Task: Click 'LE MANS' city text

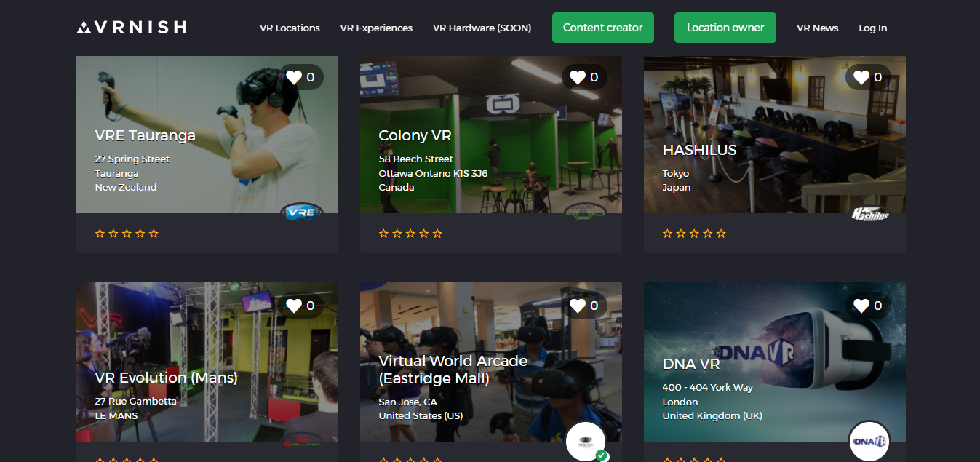Action: pos(116,415)
